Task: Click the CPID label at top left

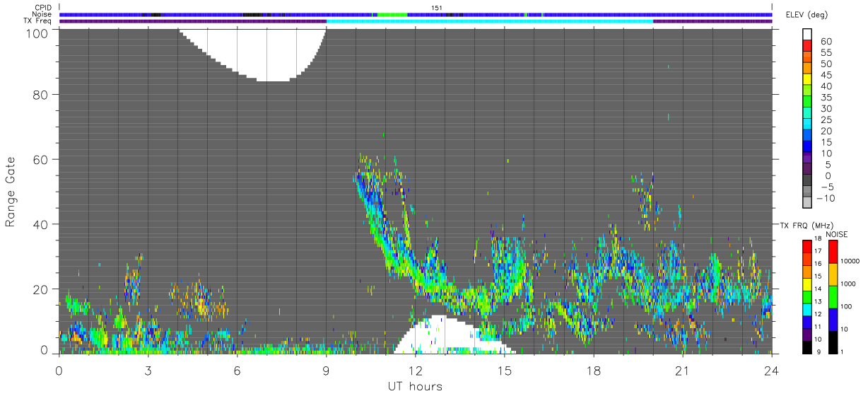Action: click(x=43, y=8)
